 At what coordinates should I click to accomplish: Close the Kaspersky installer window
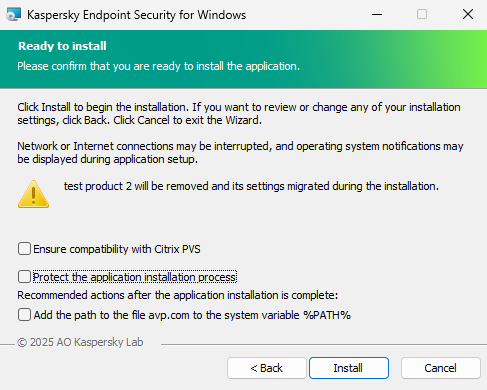[468, 14]
